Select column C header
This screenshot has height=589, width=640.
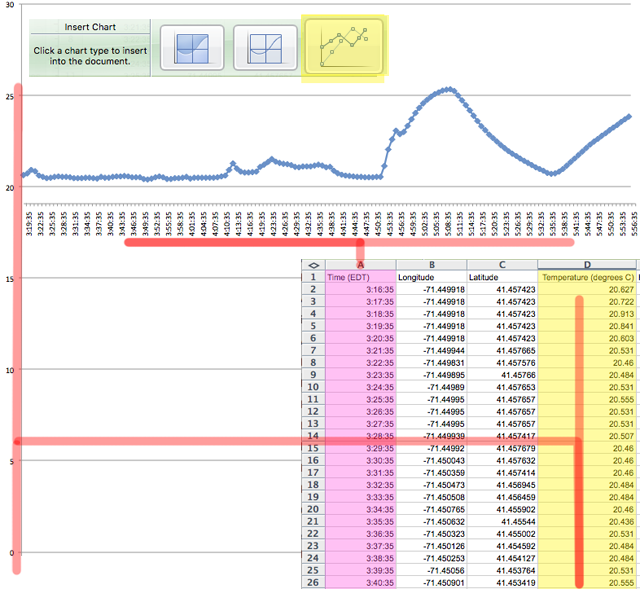(501, 263)
